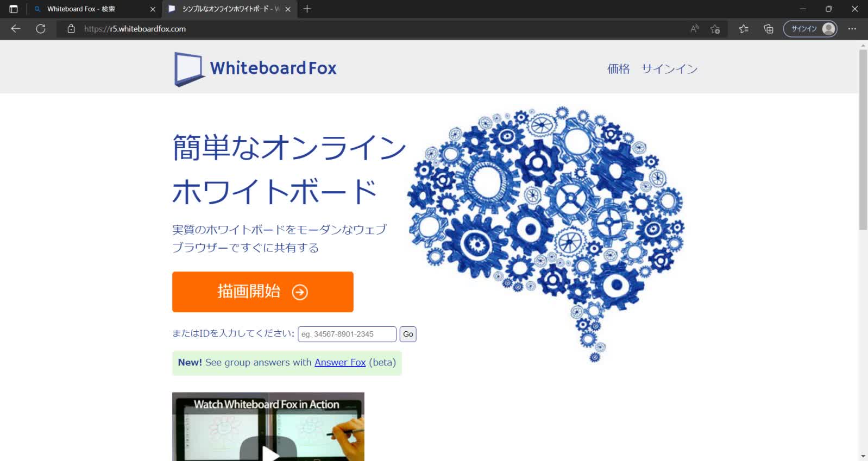Click the address bar URL

tap(135, 29)
